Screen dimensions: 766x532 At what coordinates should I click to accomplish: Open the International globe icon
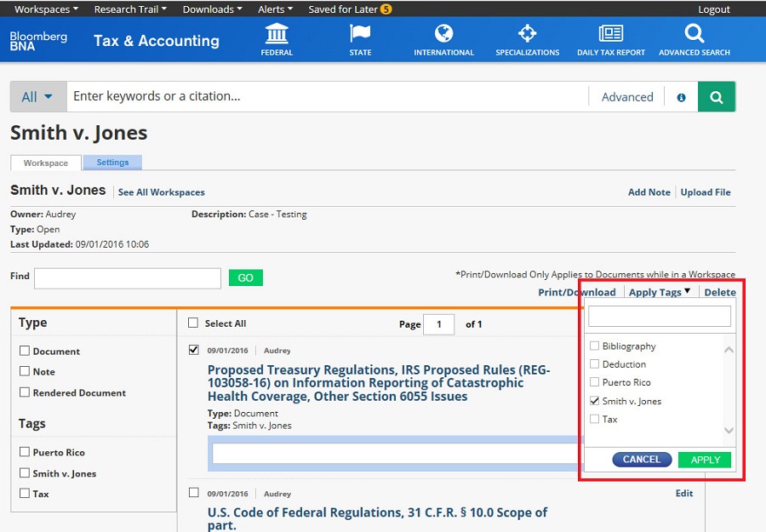(443, 34)
